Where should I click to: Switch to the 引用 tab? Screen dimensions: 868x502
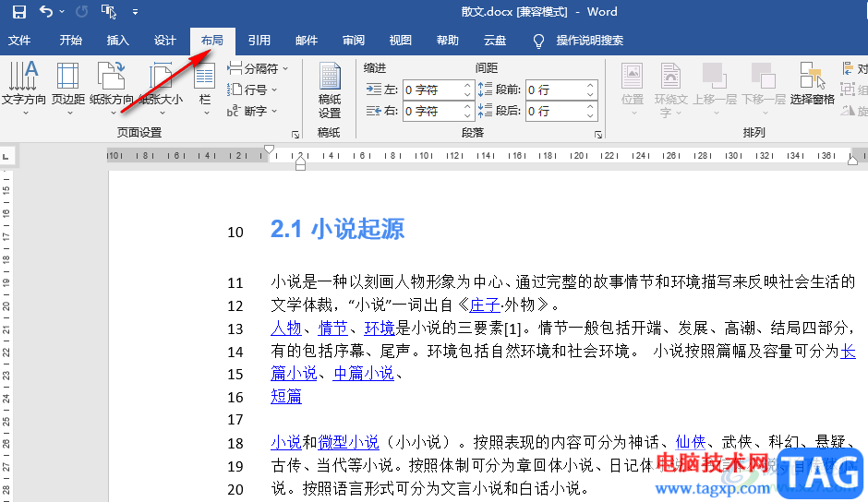[x=259, y=41]
